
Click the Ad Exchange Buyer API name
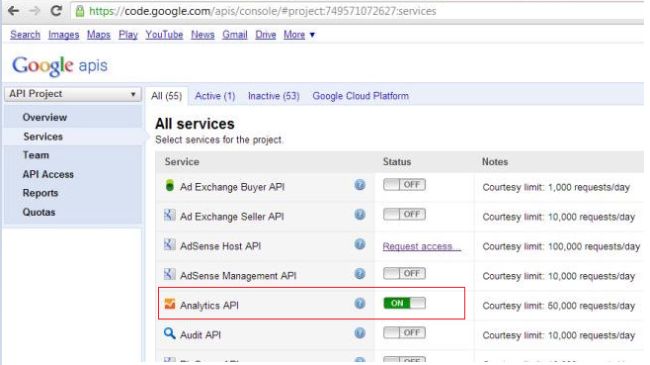pyautogui.click(x=232, y=187)
